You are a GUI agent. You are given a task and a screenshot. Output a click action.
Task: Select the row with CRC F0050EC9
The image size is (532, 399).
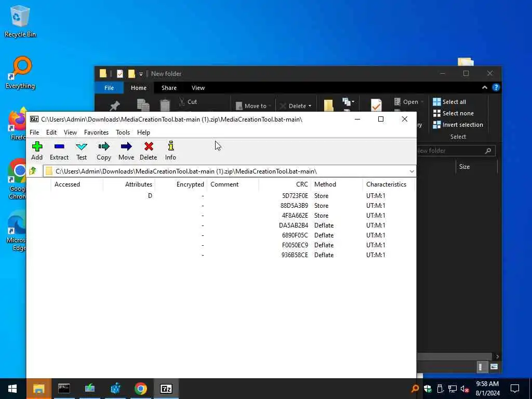click(221, 245)
